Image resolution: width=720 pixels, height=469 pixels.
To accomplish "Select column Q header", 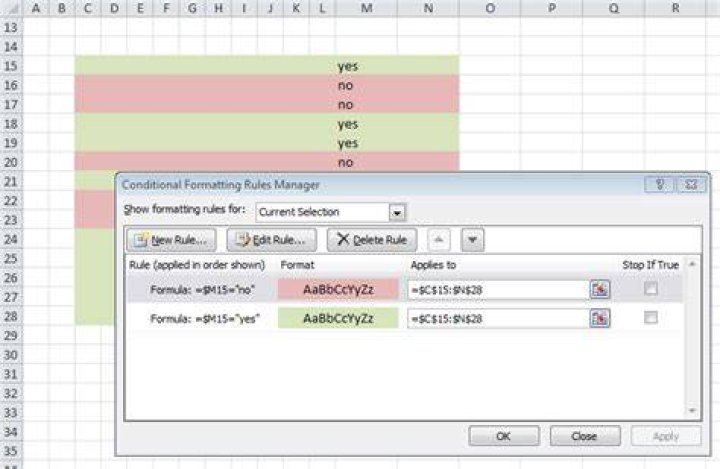I will (613, 8).
